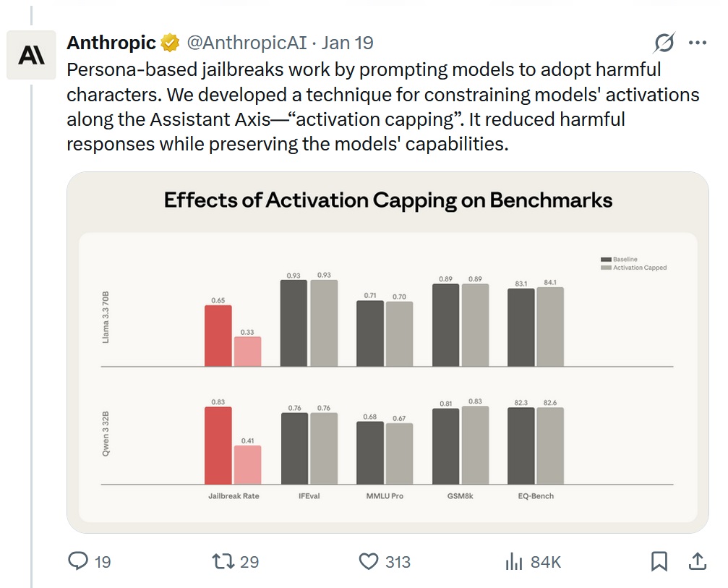
Task: Click the Baseline legend color swatch
Action: (606, 260)
